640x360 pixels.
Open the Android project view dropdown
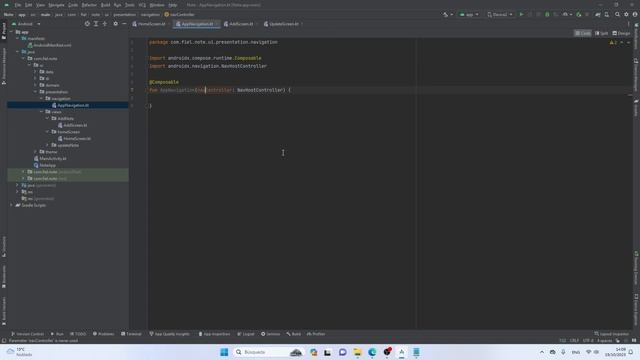26,24
